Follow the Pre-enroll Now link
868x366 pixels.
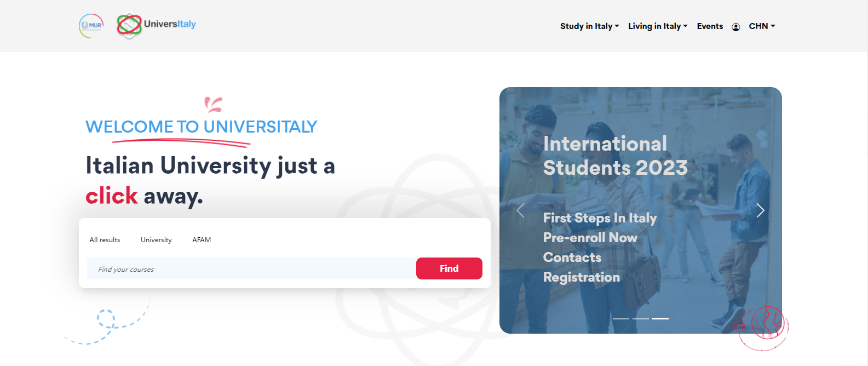click(x=590, y=238)
